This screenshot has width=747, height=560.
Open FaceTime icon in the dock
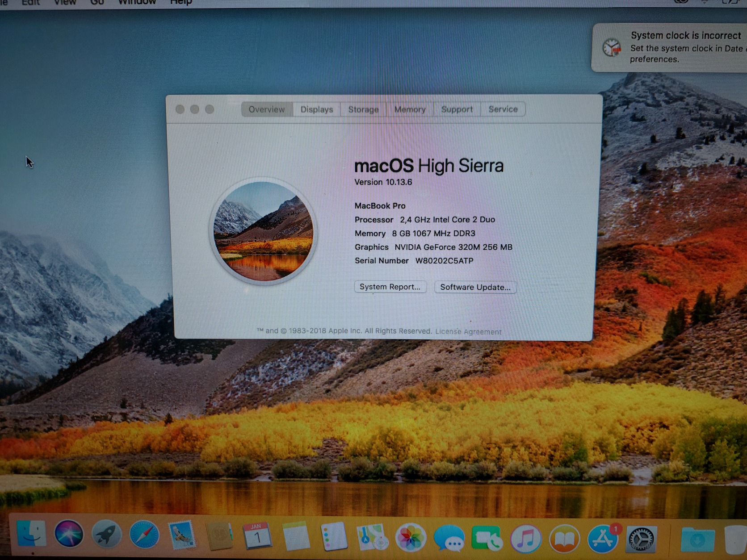(x=487, y=538)
